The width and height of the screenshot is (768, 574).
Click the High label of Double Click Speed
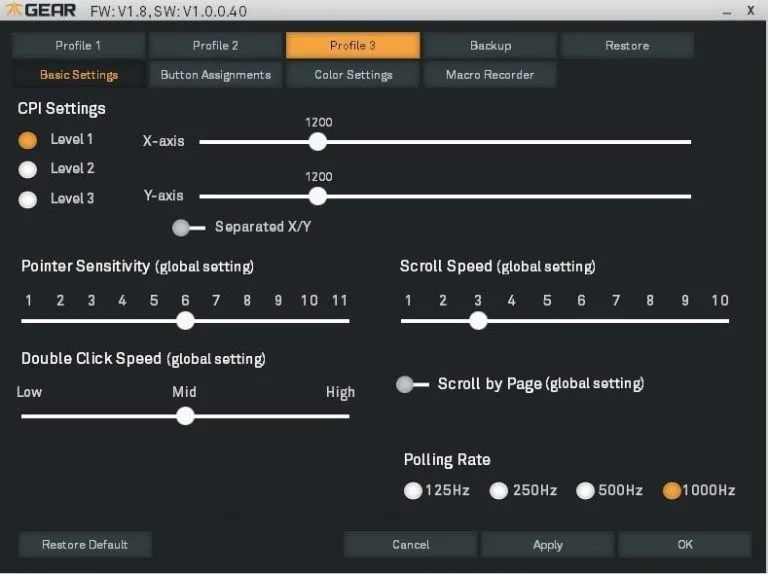[x=340, y=392]
